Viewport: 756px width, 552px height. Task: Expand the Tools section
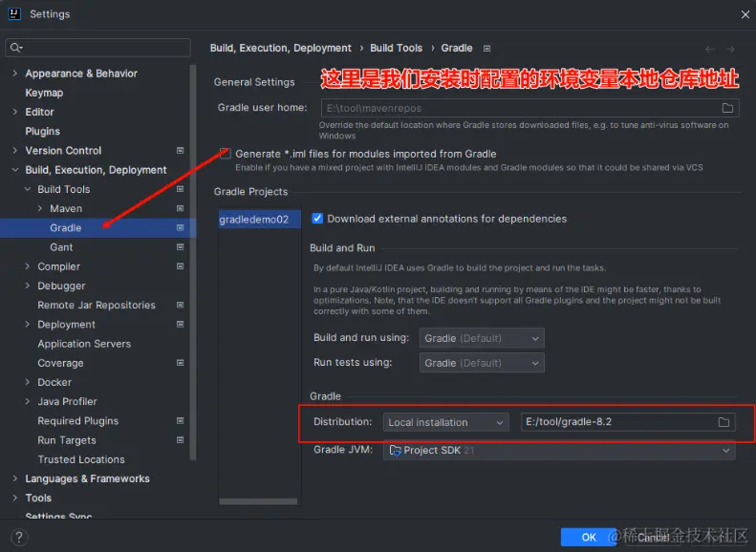tap(15, 498)
